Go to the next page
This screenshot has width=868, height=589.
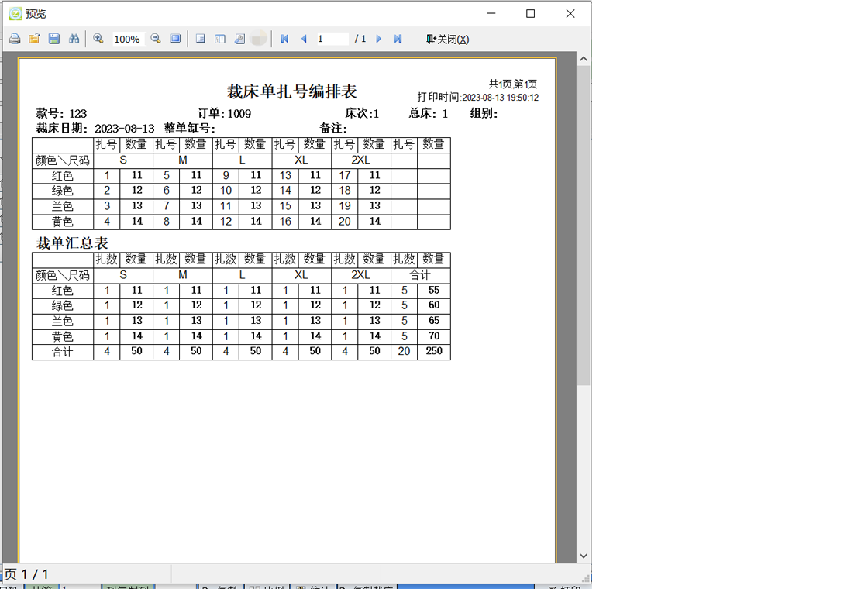click(x=379, y=38)
